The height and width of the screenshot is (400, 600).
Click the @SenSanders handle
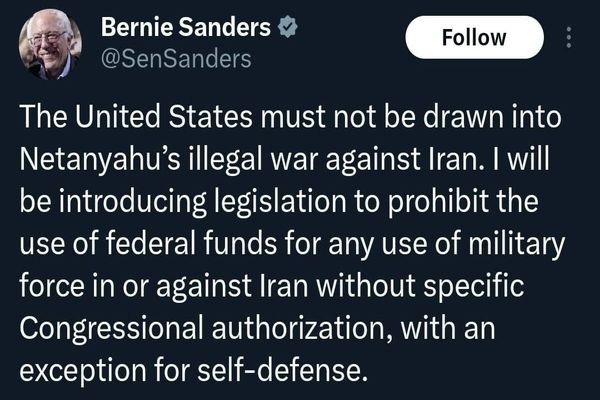pos(176,59)
